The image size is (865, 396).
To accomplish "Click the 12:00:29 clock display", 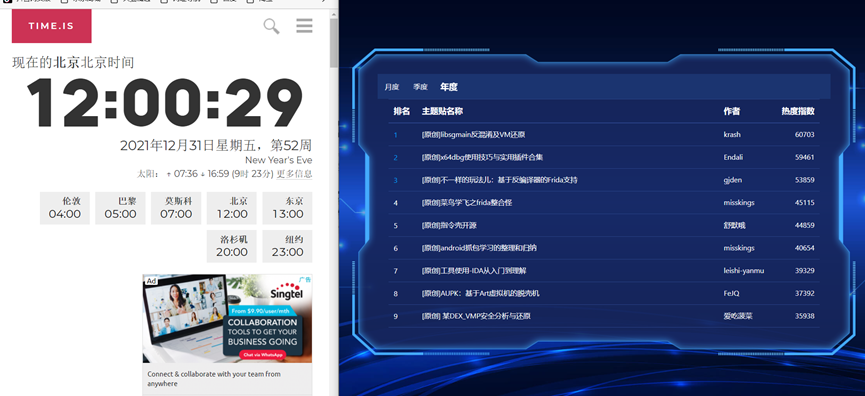I will click(164, 104).
